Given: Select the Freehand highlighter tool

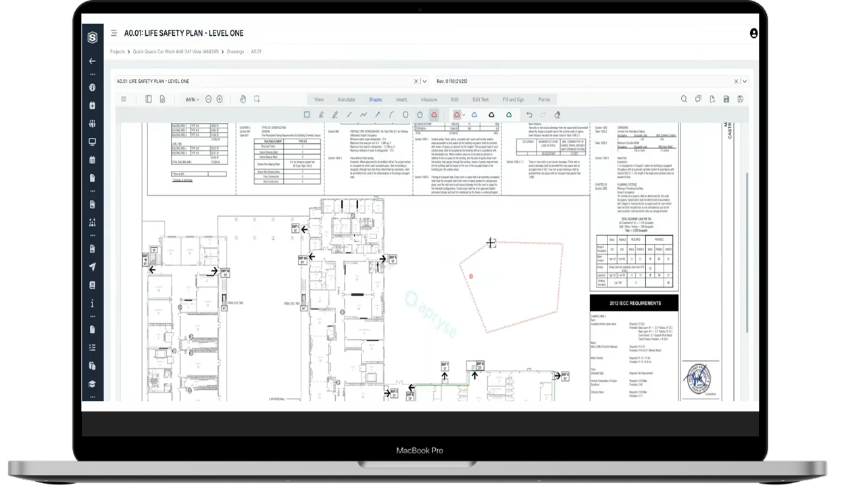Looking at the screenshot, I should click(335, 115).
